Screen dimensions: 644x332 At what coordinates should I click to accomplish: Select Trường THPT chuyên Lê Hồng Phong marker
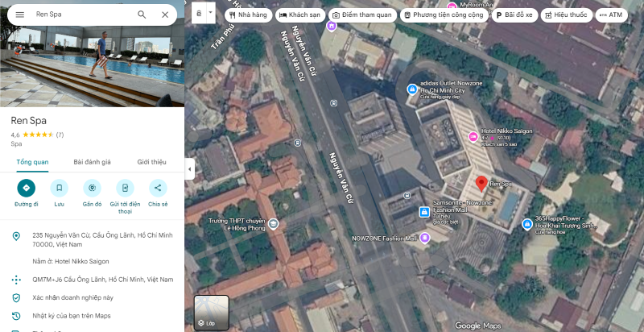pyautogui.click(x=273, y=224)
